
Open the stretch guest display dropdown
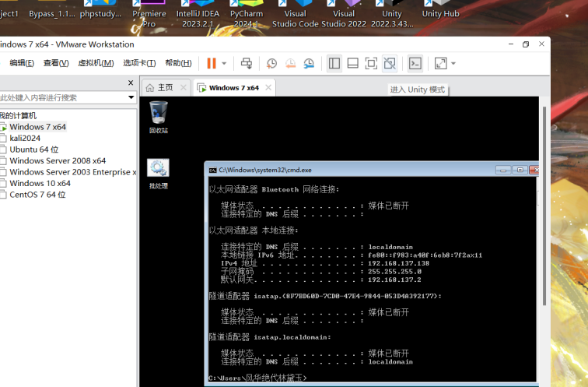pos(453,63)
